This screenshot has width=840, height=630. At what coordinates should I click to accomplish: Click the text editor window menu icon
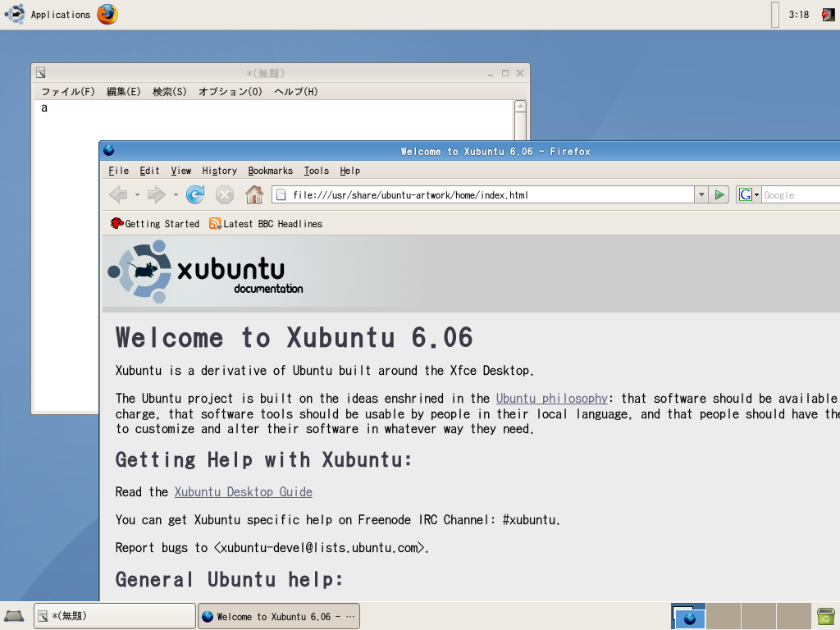(x=41, y=73)
